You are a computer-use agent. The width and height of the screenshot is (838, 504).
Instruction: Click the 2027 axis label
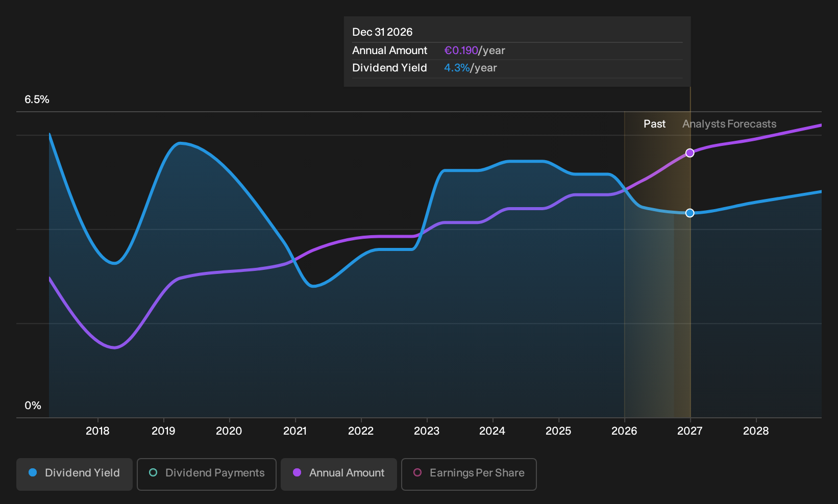tap(690, 431)
